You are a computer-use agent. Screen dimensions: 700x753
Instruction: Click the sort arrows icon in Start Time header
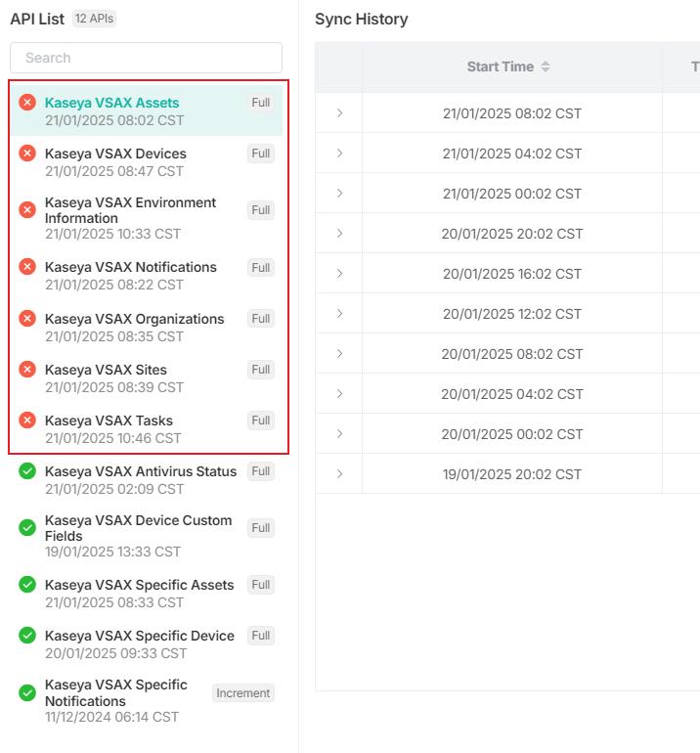click(x=546, y=66)
